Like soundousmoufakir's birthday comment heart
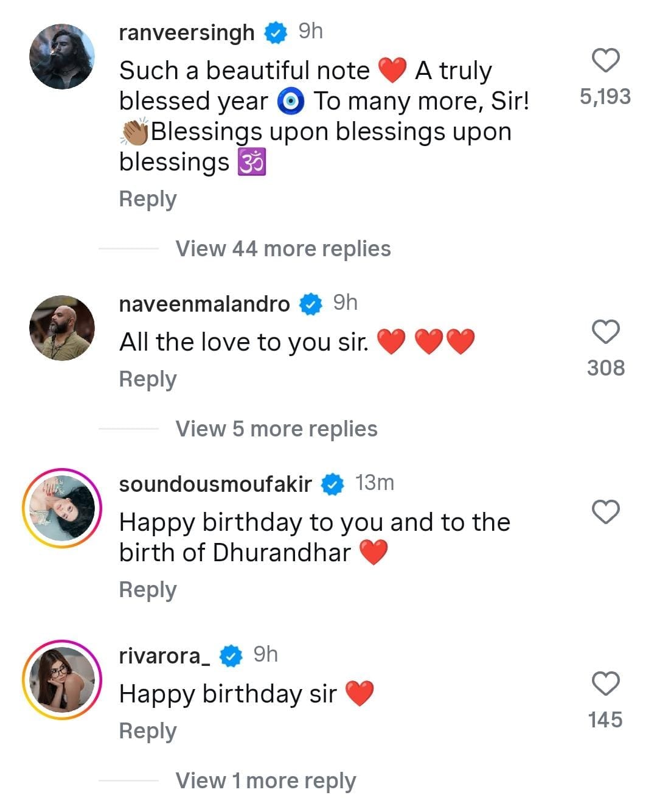Viewport: 657px width, 812px height. click(x=605, y=512)
